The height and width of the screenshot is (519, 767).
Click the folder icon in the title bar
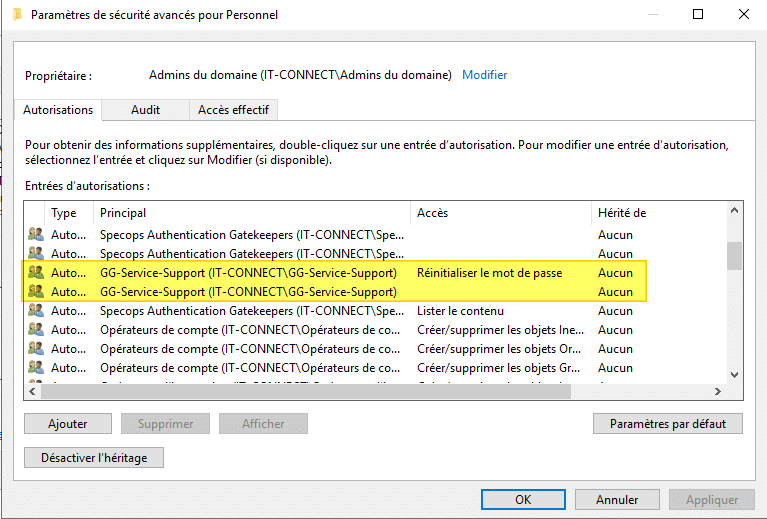click(17, 14)
